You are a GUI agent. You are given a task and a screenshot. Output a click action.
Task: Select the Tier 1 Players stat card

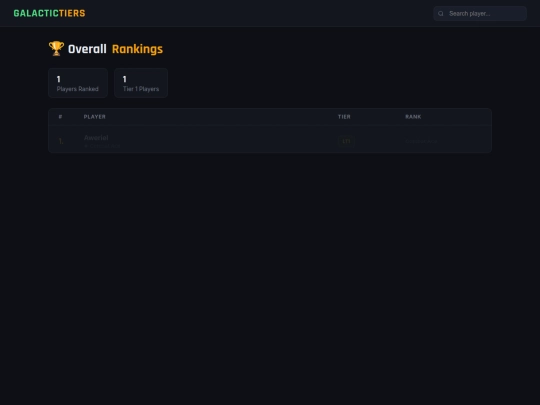[141, 83]
